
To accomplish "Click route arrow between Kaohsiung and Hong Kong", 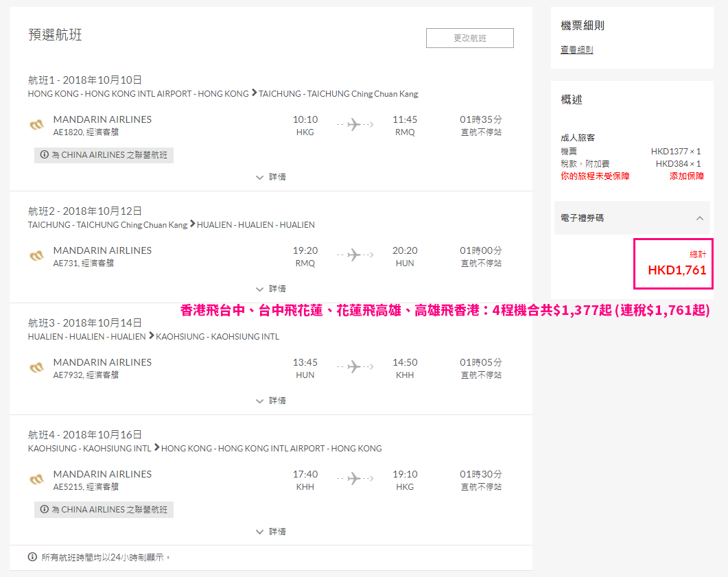I will pos(156,447).
